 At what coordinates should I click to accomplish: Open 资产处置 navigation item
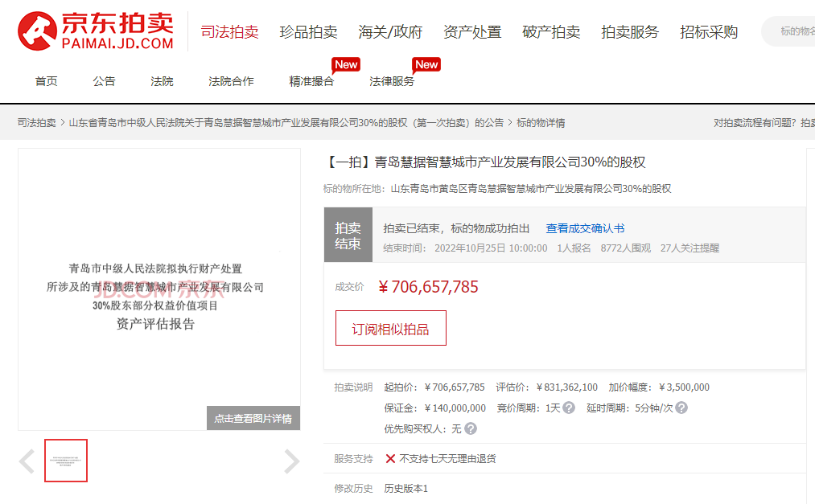(472, 32)
